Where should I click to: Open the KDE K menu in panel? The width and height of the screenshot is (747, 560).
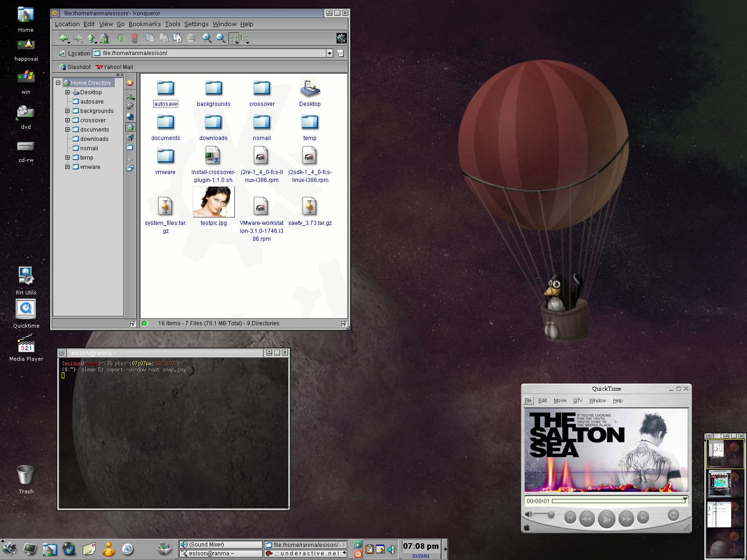coord(9,549)
